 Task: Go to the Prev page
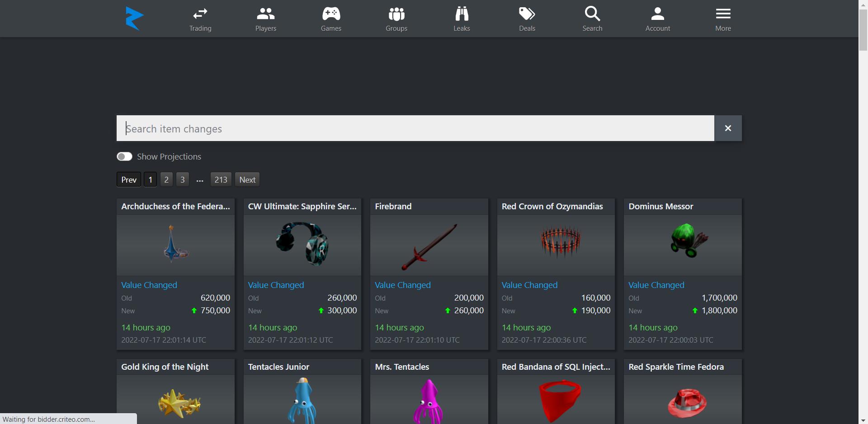point(129,179)
